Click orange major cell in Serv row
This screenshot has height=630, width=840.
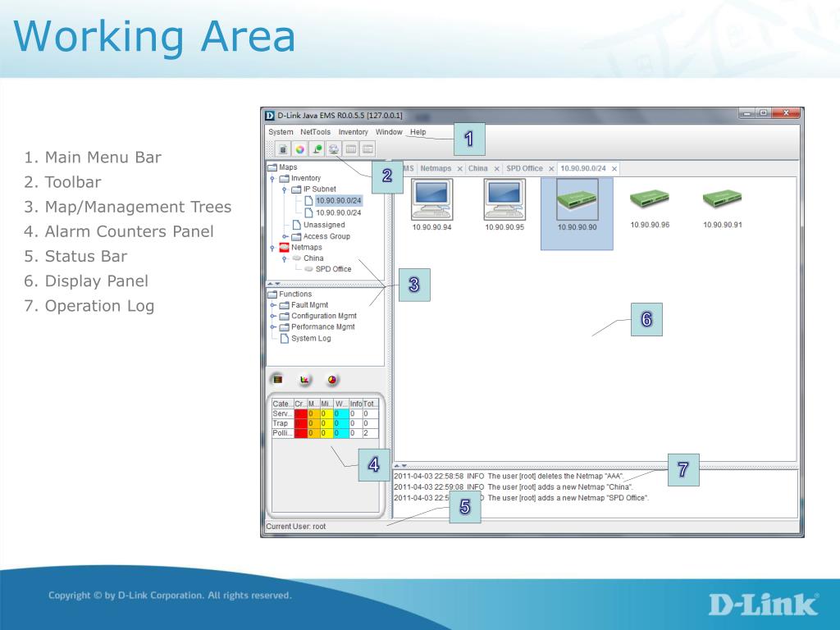[x=313, y=413]
